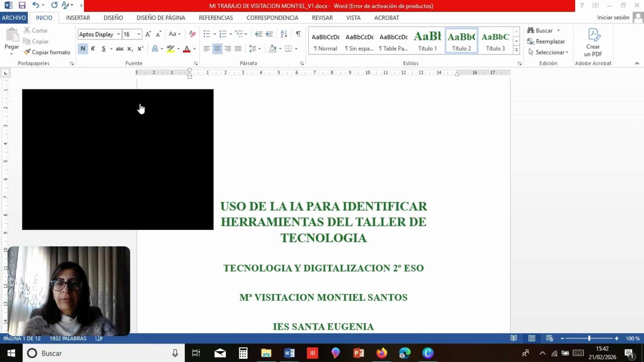Click the sort A-Z icon

coord(284,34)
